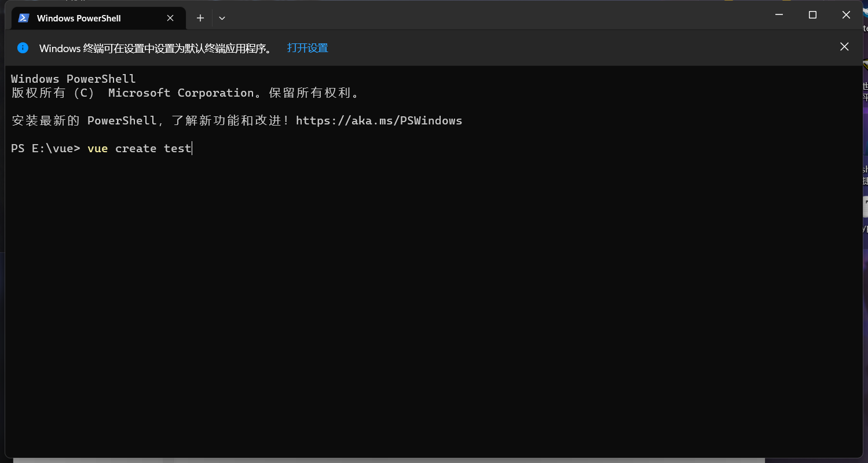Image resolution: width=868 pixels, height=463 pixels.
Task: Expand the new tab profile dropdown chevron
Action: point(222,18)
